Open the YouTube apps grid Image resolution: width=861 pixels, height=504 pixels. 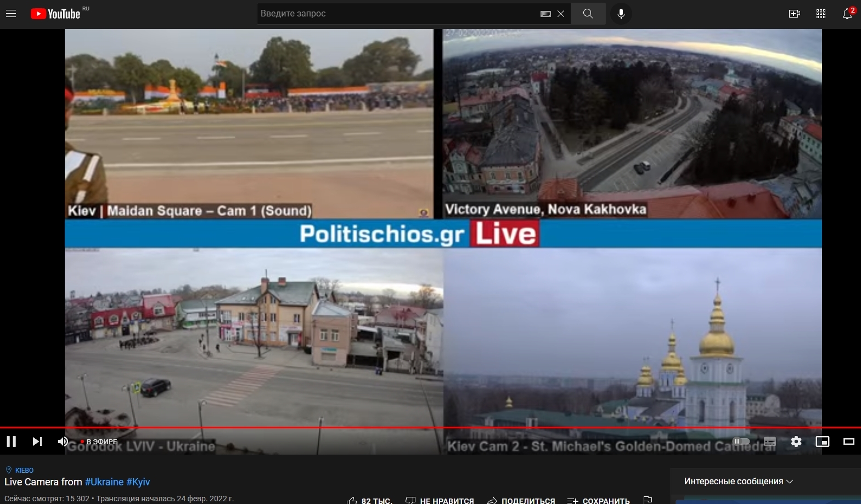coord(821,14)
